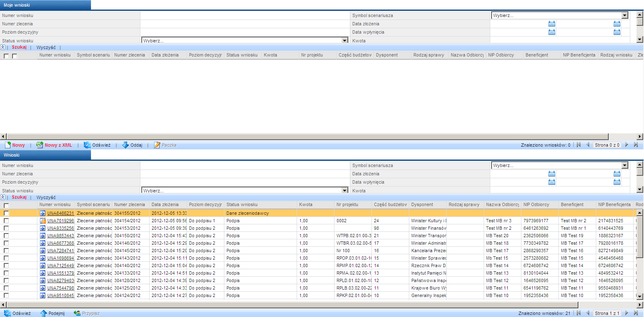
Task: Tick the first header checkbox in Moje wnioski grid
Action: [x=6, y=56]
